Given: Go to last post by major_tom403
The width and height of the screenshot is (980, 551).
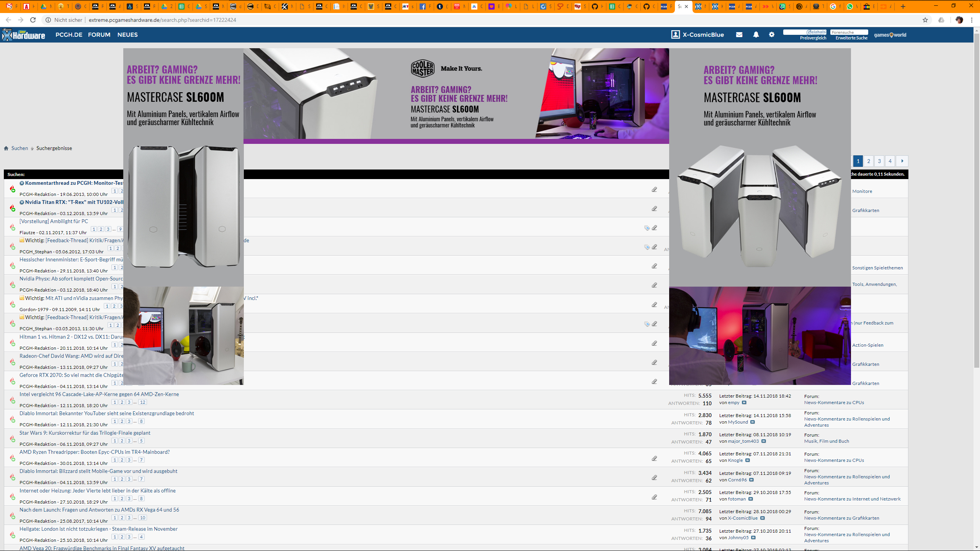Looking at the screenshot, I should point(764,441).
